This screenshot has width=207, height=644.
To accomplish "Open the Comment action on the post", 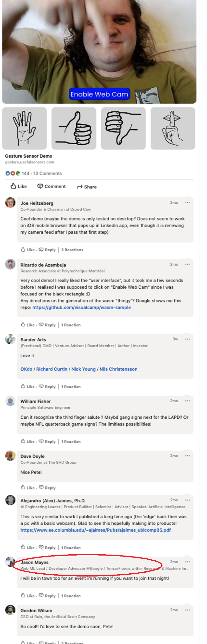I will coord(52,186).
